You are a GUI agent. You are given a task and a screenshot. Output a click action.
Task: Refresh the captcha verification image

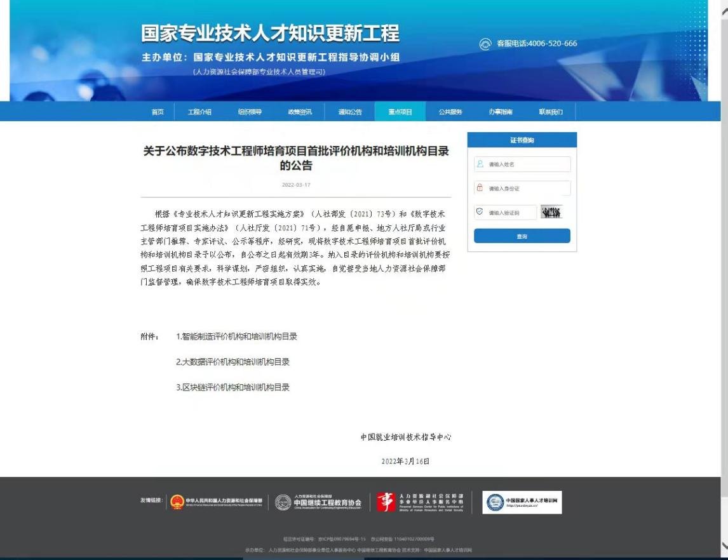[551, 213]
